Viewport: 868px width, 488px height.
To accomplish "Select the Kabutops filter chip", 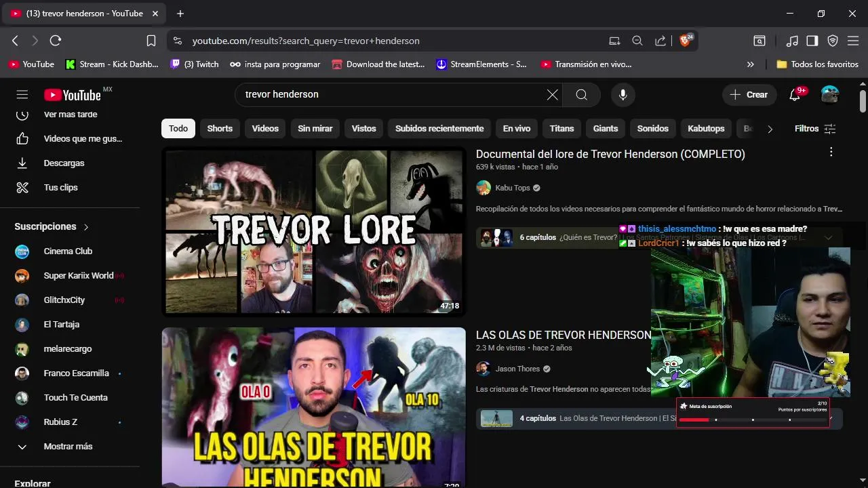I will (x=706, y=129).
